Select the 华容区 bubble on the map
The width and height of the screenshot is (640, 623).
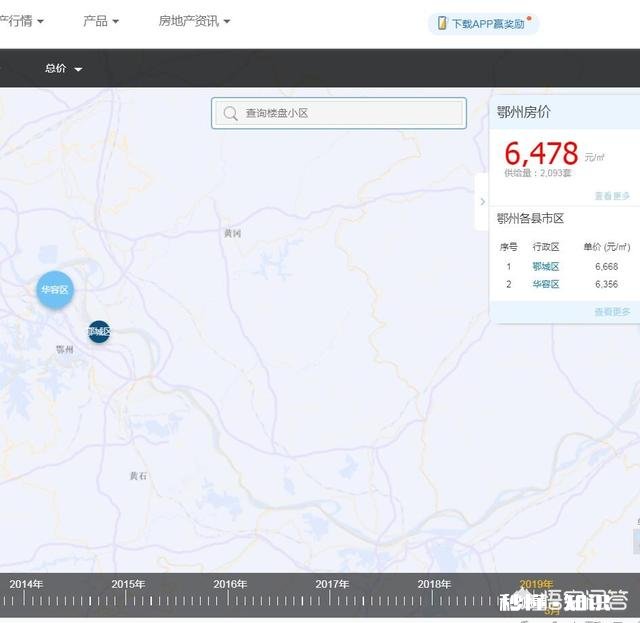[x=55, y=290]
